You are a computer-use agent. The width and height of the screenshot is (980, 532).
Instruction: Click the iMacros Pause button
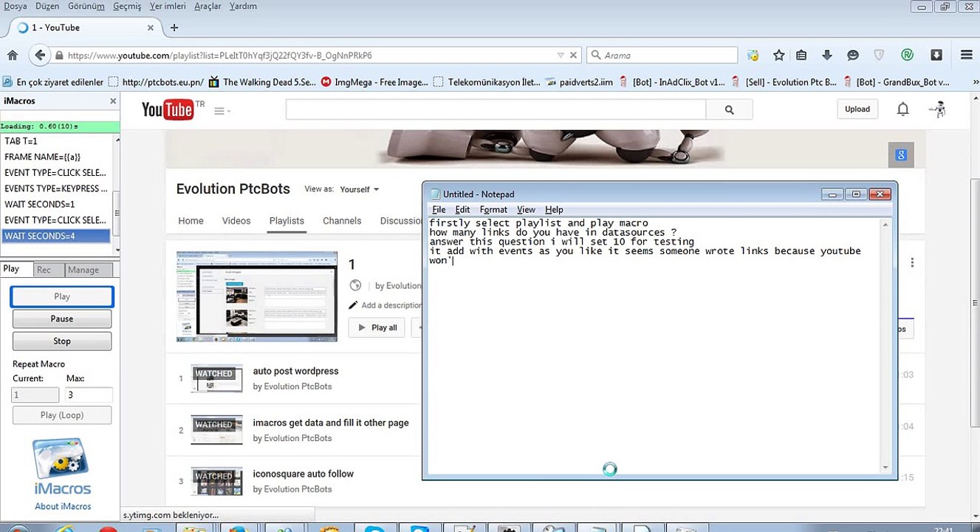click(x=62, y=319)
